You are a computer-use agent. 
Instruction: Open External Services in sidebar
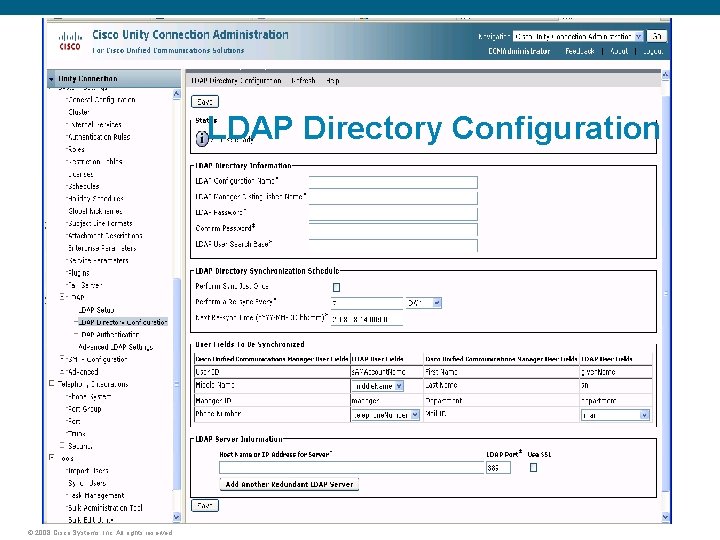tap(96, 124)
